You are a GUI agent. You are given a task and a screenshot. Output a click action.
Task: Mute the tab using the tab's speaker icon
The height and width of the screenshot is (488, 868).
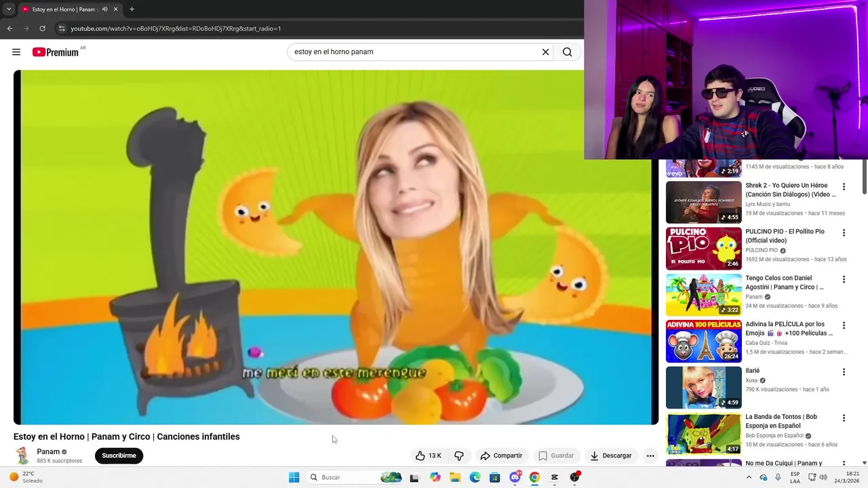click(x=104, y=9)
